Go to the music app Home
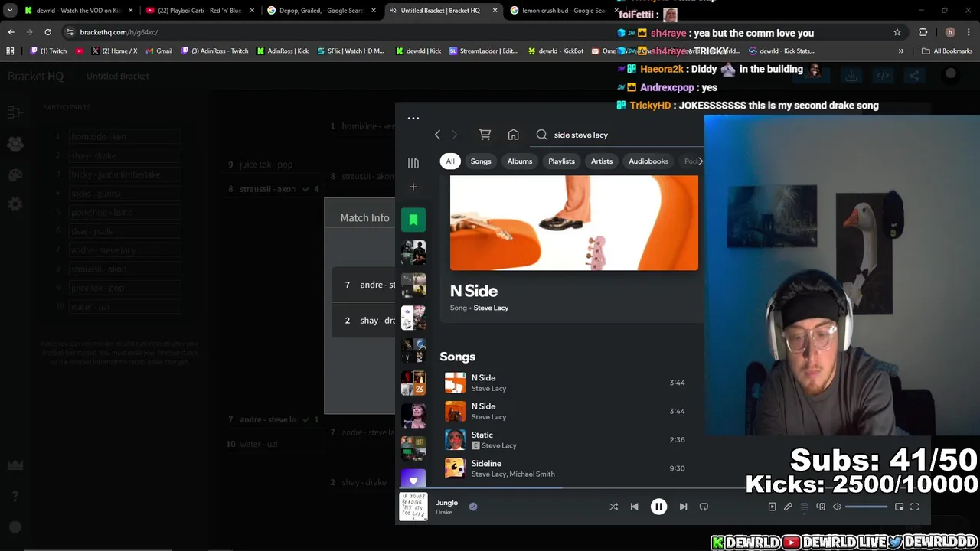This screenshot has height=551, width=980. 513,135
